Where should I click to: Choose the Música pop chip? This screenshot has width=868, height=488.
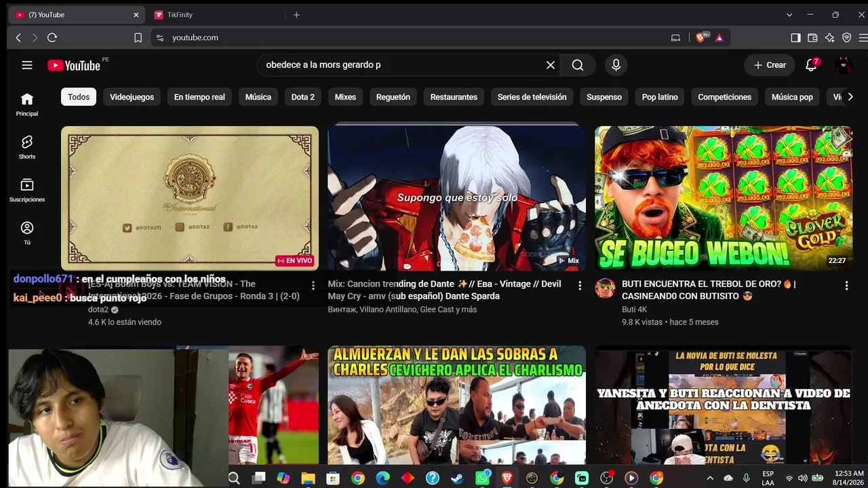pyautogui.click(x=792, y=97)
